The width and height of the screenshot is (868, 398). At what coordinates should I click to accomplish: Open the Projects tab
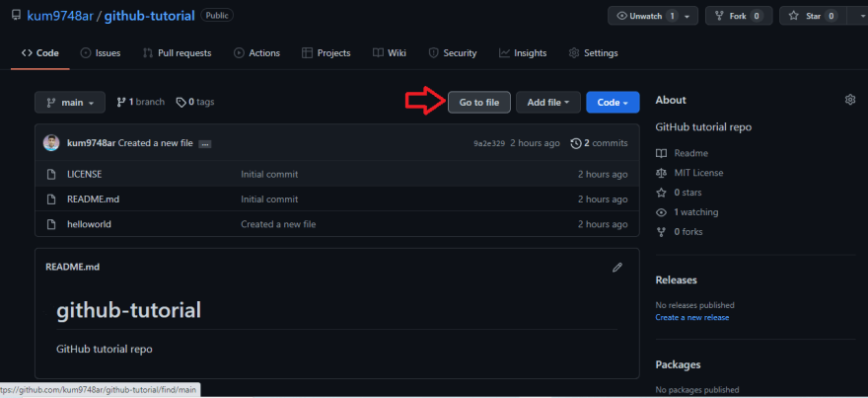coord(326,53)
